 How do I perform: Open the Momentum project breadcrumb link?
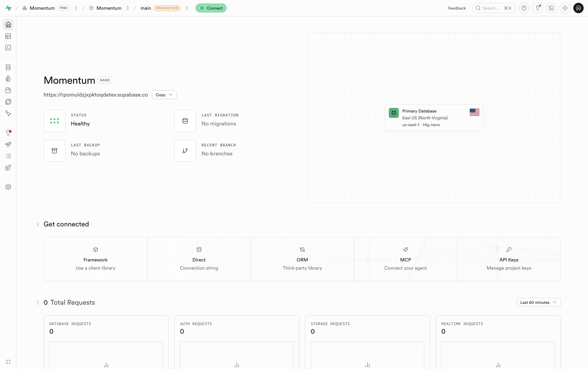tap(105, 8)
